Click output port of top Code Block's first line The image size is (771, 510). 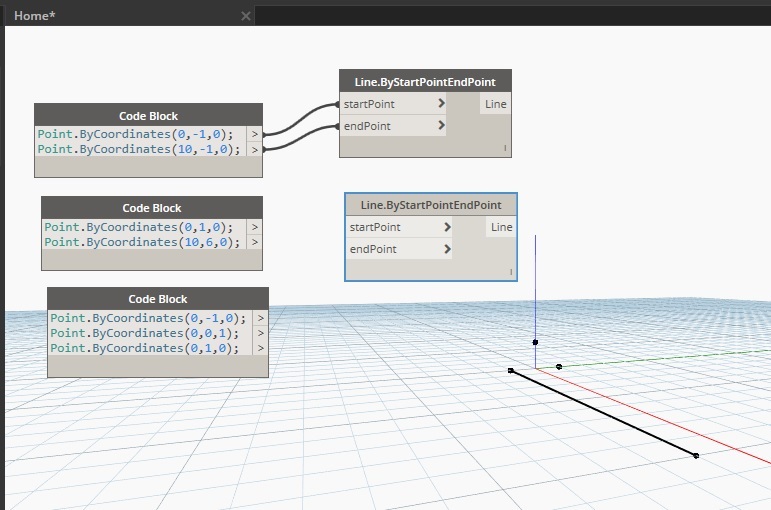coord(255,134)
